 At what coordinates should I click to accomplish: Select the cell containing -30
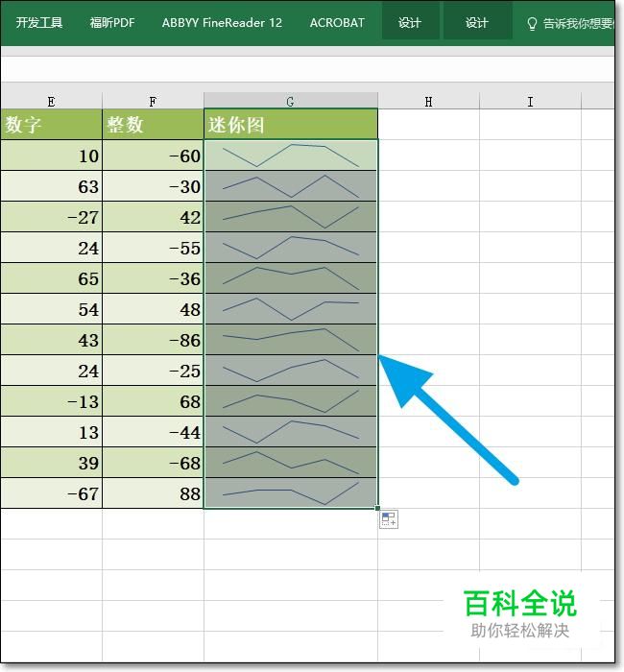153,186
